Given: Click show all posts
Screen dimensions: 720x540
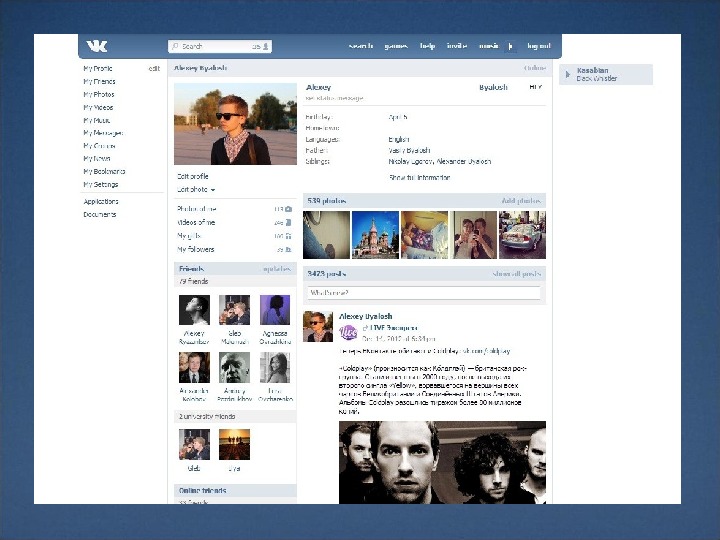Looking at the screenshot, I should (517, 274).
